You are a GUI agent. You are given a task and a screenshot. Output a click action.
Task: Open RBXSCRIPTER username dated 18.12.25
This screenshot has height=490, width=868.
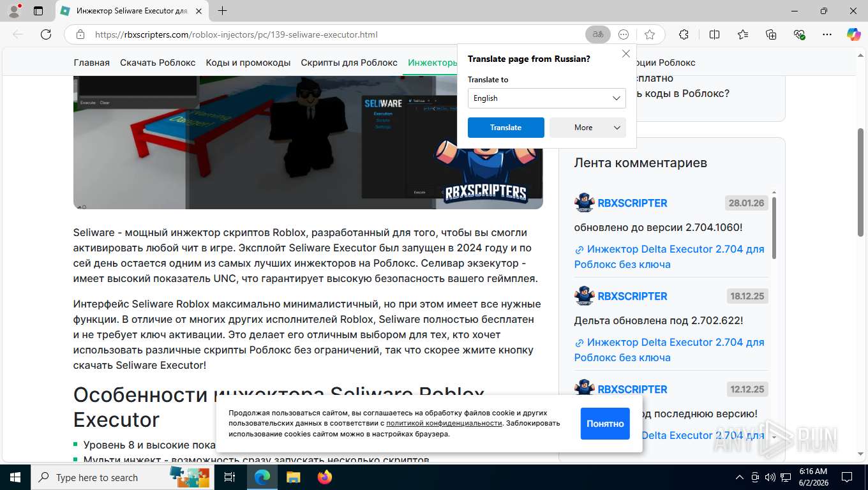click(x=632, y=296)
